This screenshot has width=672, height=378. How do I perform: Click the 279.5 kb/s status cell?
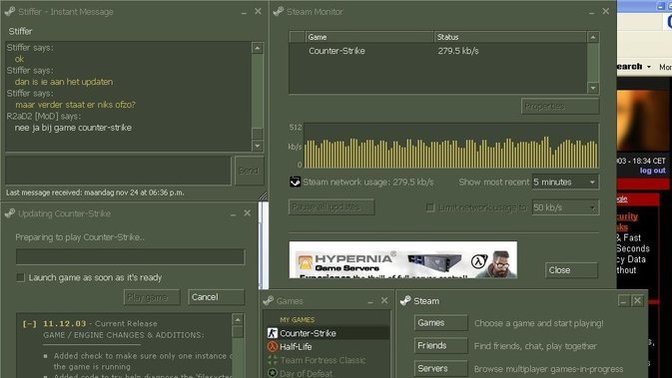458,51
